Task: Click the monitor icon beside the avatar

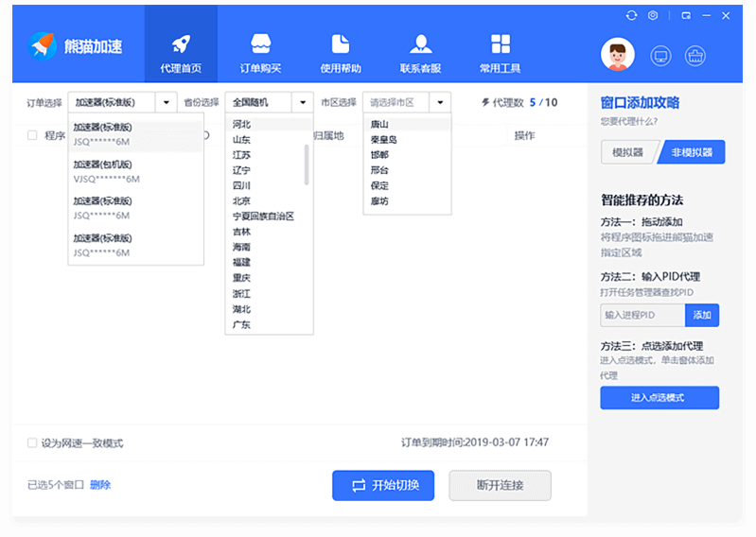Action: tap(661, 56)
